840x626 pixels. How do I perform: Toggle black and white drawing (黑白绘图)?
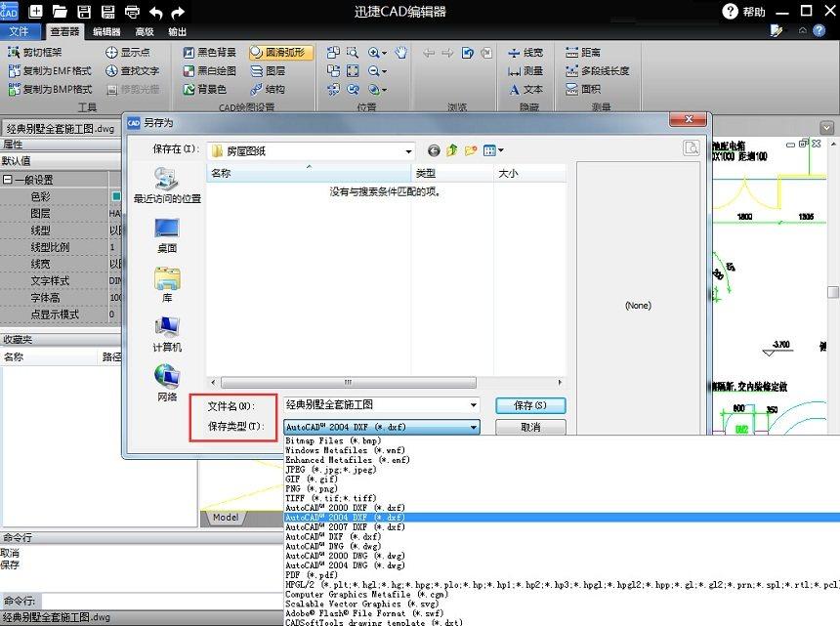click(209, 71)
